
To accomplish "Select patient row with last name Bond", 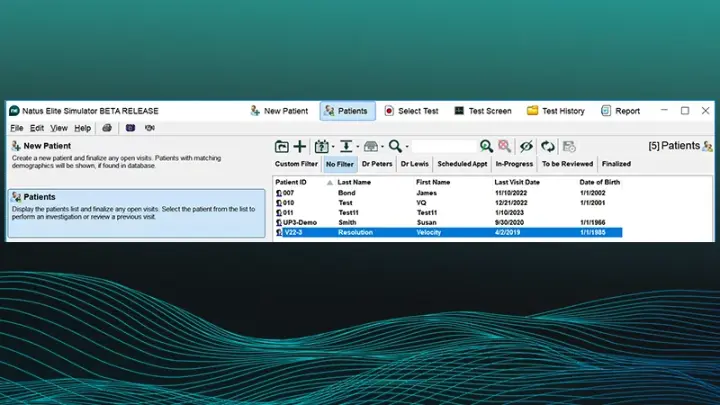I will click(x=448, y=193).
